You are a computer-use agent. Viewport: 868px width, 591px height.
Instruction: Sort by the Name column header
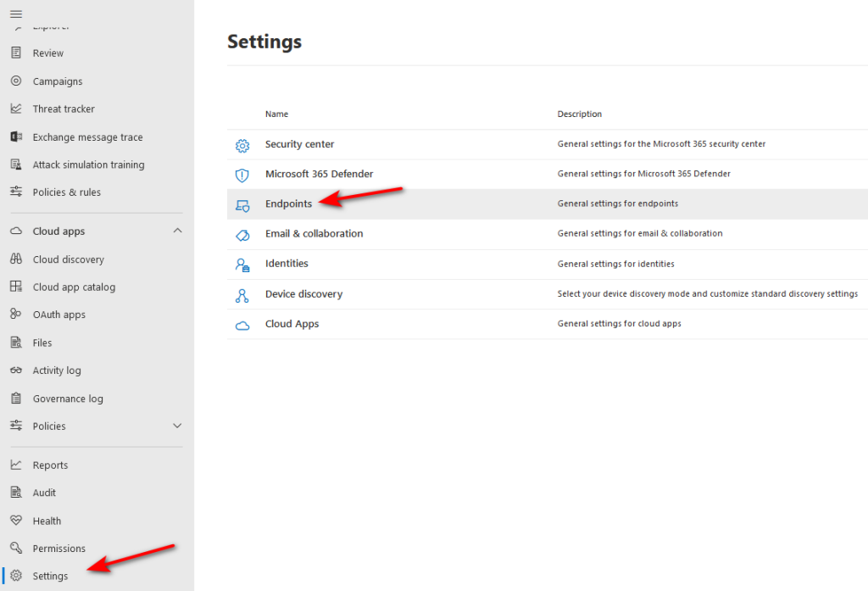(x=277, y=114)
